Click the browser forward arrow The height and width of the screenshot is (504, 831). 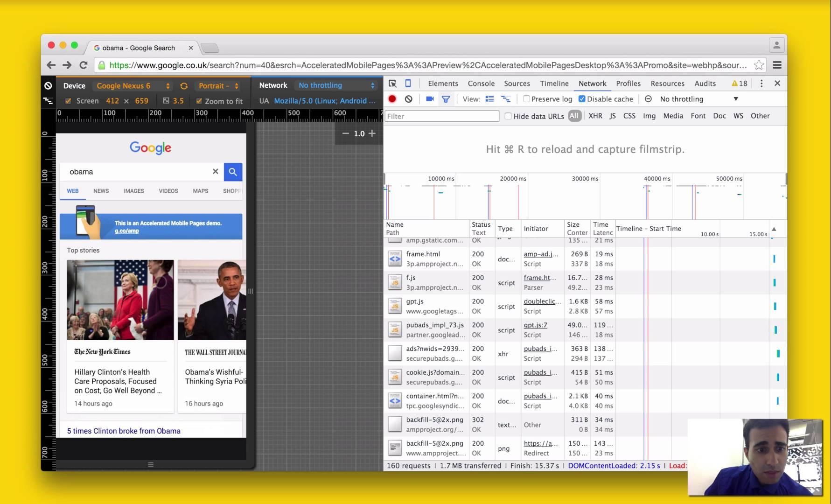(x=67, y=65)
